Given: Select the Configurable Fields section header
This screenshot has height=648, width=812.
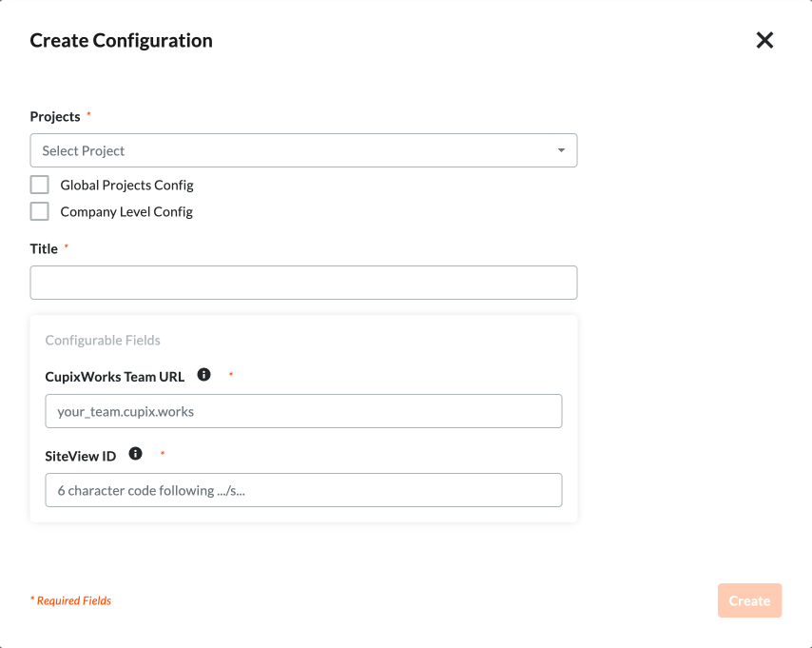Looking at the screenshot, I should pyautogui.click(x=103, y=340).
